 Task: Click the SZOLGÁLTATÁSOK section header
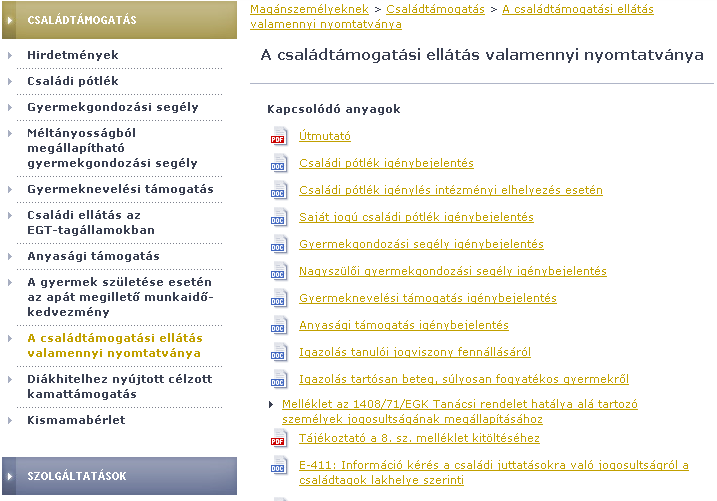click(119, 476)
